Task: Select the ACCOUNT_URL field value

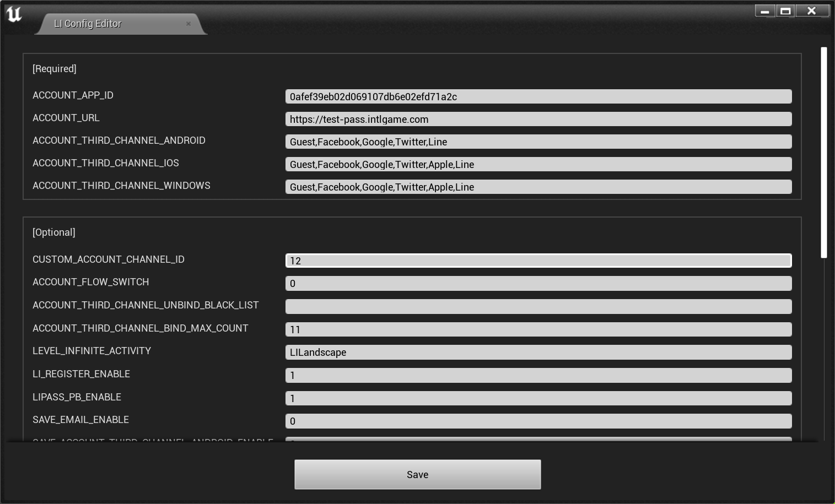Action: click(538, 119)
